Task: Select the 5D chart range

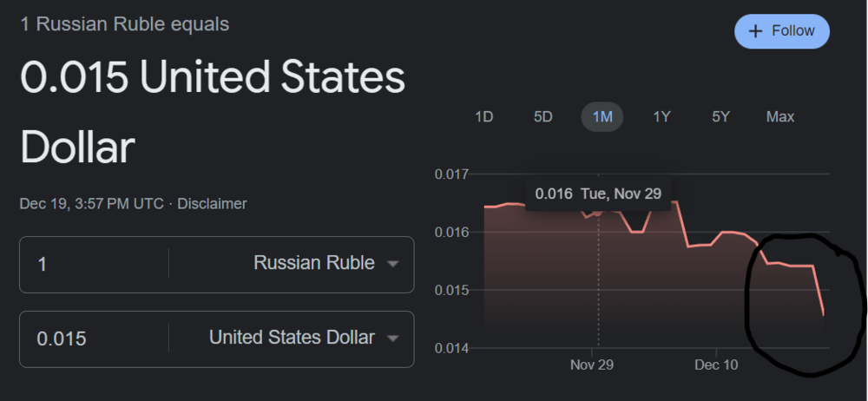Action: point(543,116)
